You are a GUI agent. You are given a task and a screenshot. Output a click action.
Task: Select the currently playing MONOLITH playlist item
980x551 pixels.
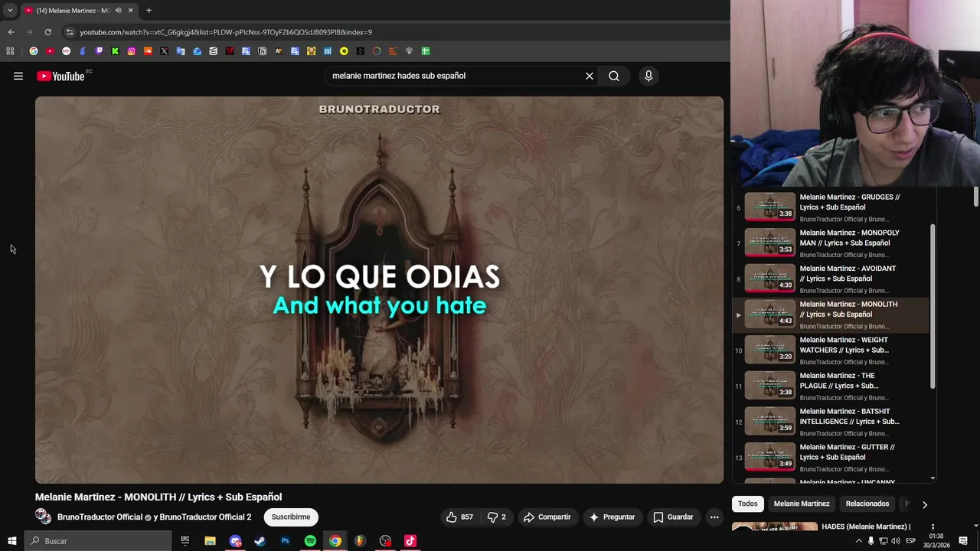831,315
